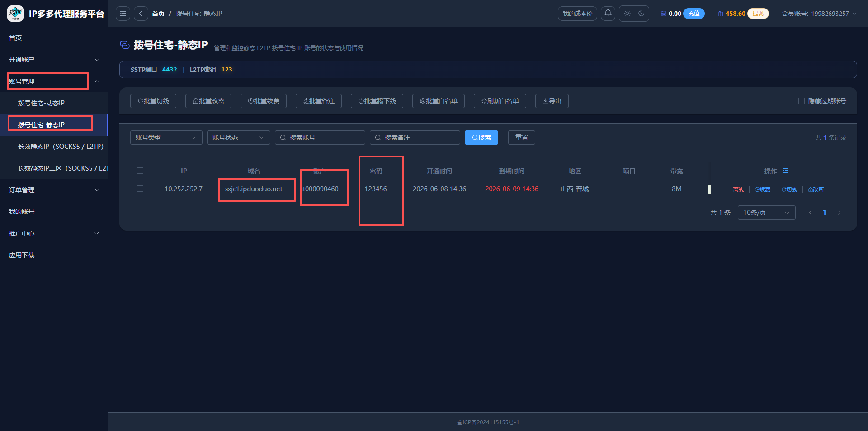Open 我的成本价 cost price button
The image size is (868, 431).
point(577,14)
